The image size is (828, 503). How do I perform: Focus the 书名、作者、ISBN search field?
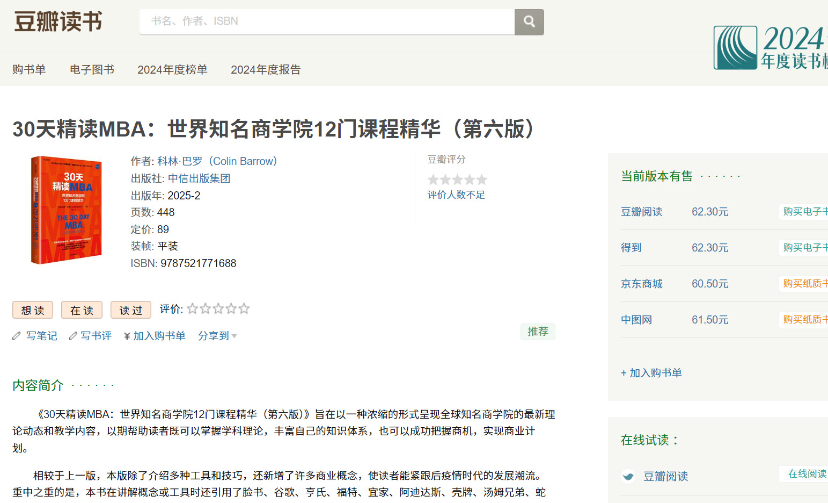[327, 22]
